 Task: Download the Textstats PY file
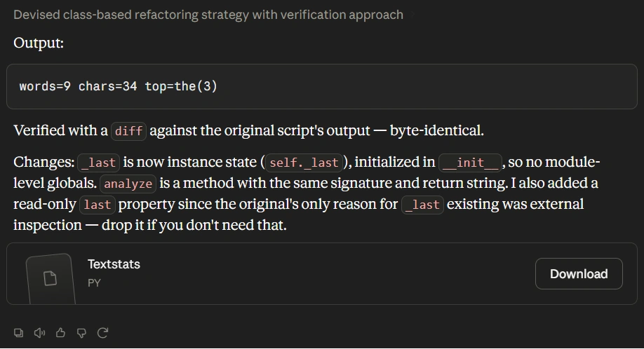[579, 273]
